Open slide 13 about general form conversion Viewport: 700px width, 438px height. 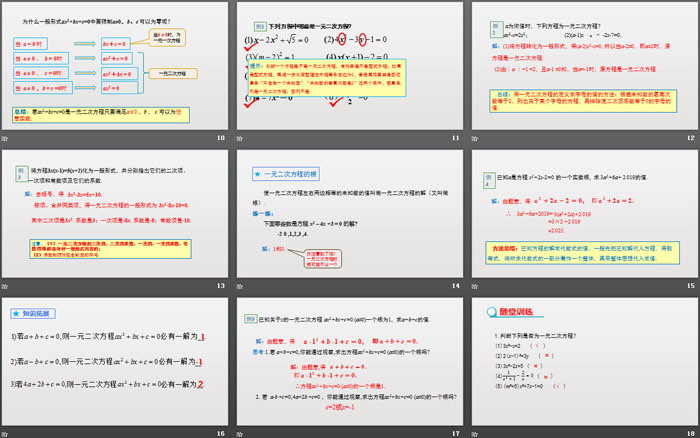point(116,211)
